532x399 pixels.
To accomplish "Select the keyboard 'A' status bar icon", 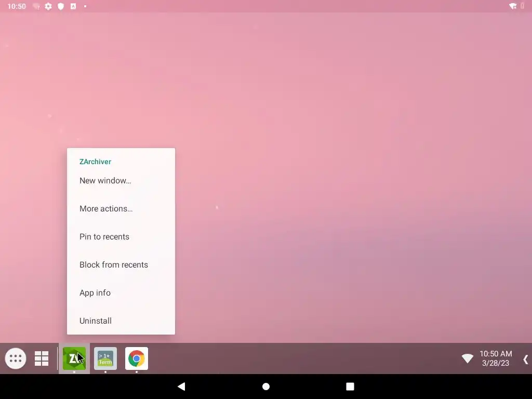I will 73,6.
